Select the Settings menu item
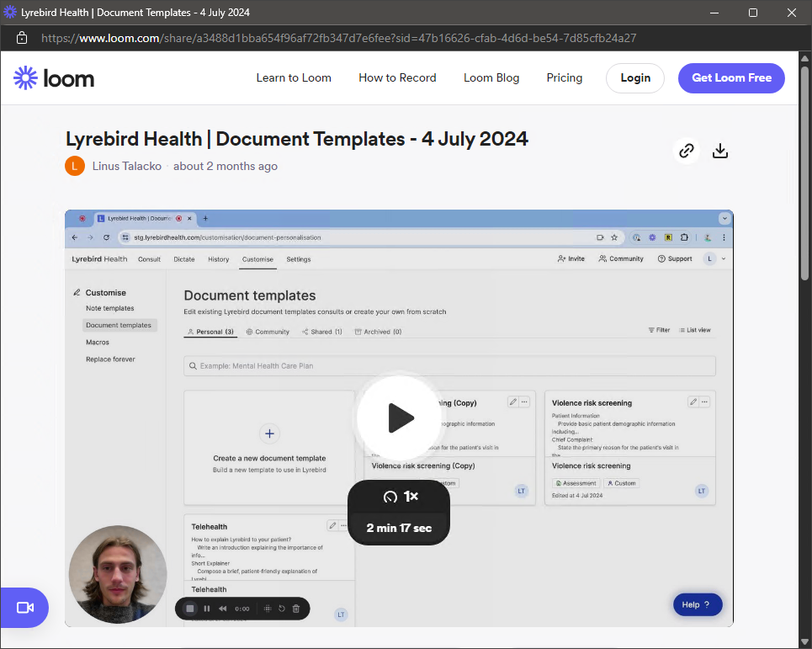 (x=298, y=259)
